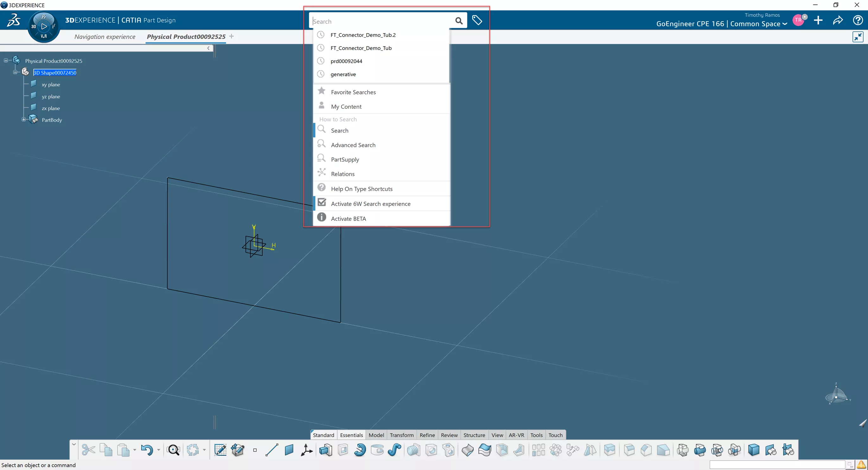868x470 pixels.
Task: Toggle Activate 6W Search experience checkbox
Action: point(322,203)
